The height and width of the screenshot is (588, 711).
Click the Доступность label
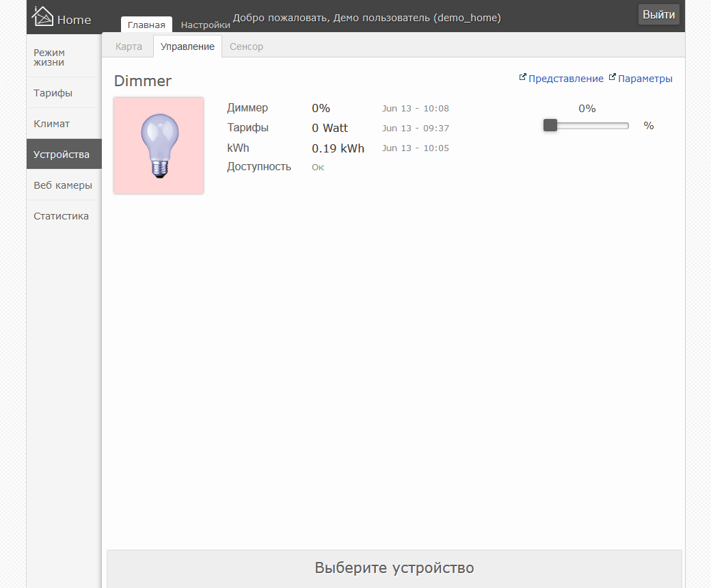point(259,167)
